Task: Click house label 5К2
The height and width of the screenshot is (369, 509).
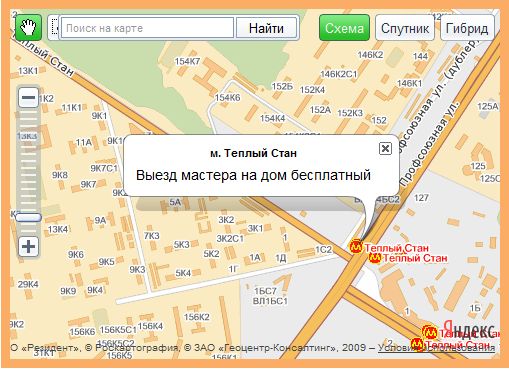Action: (x=211, y=254)
